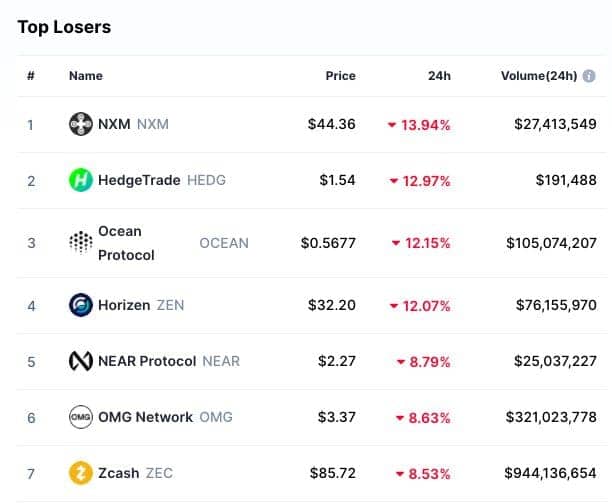Click the Horizen blue circular logo
The width and height of the screenshot is (612, 504).
81,305
